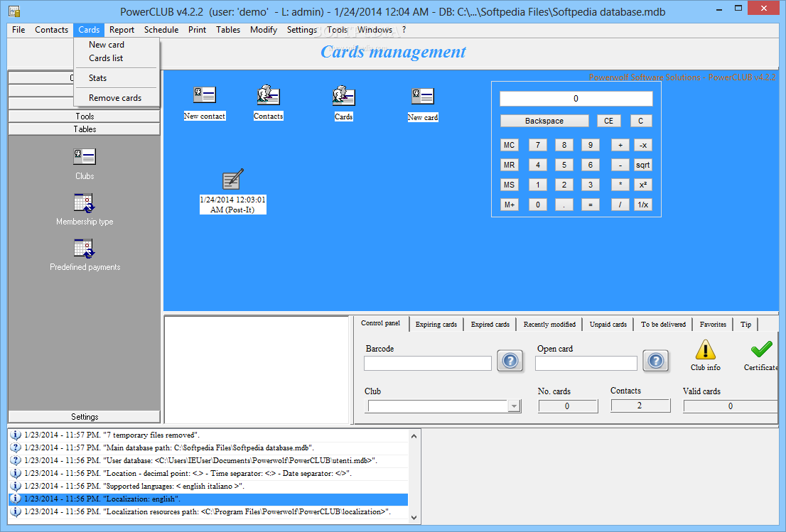The width and height of the screenshot is (786, 532).
Task: Expand the Tools sidebar section
Action: [x=85, y=116]
